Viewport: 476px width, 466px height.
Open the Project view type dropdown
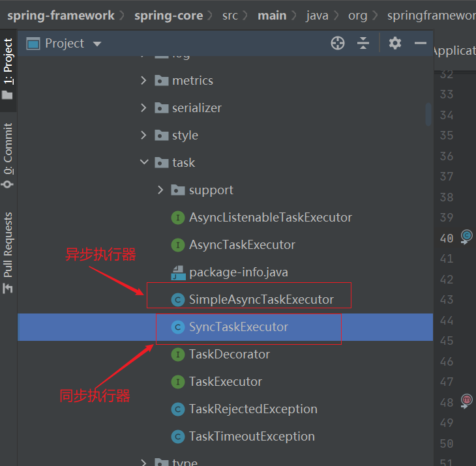(97, 44)
